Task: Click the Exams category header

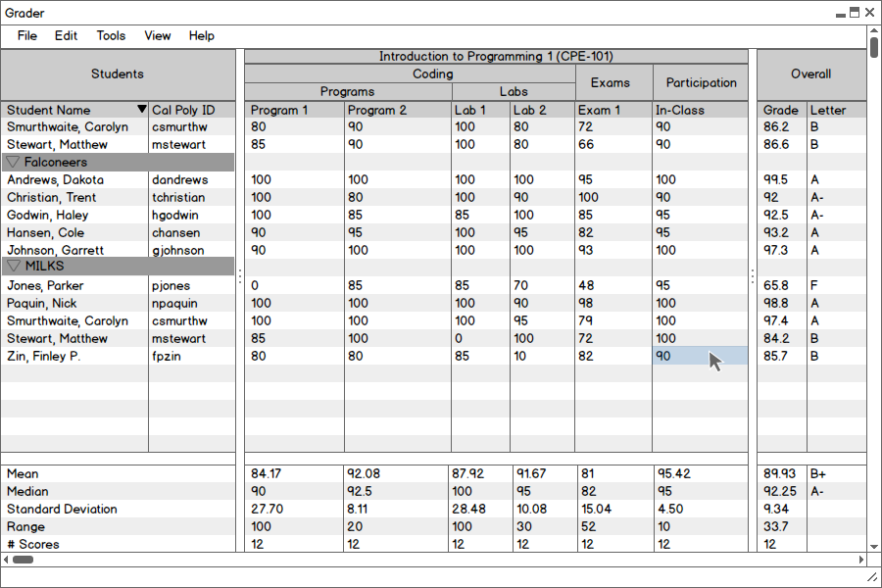Action: 613,82
